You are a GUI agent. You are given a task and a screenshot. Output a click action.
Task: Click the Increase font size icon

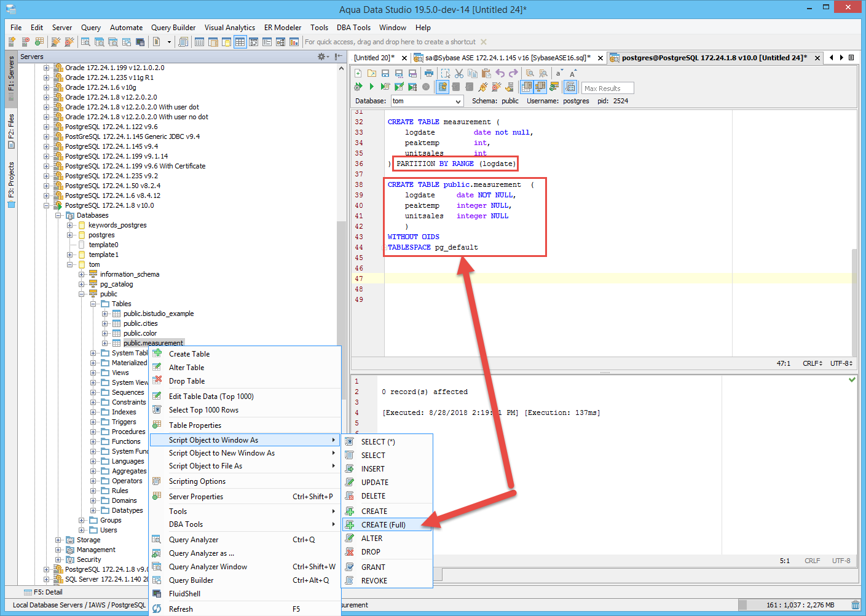tap(573, 73)
